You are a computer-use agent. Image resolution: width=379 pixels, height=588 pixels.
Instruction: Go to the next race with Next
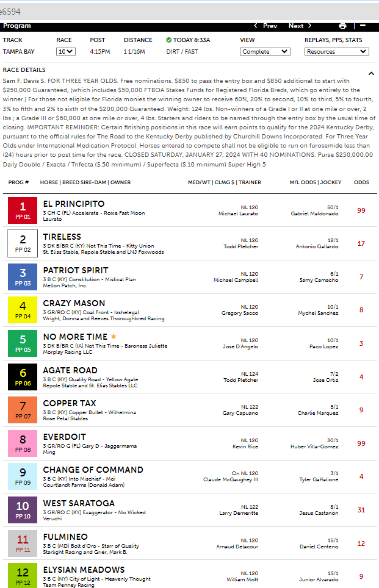click(300, 26)
